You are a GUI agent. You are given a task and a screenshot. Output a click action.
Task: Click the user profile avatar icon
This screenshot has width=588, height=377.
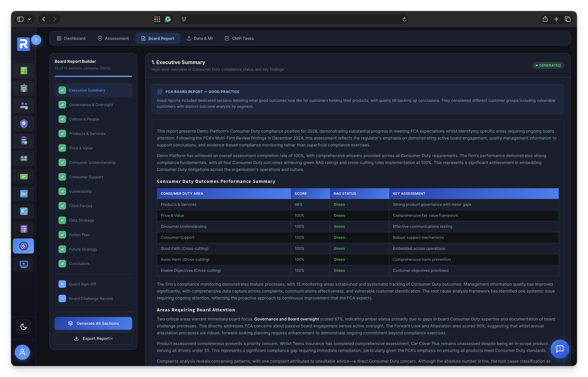click(22, 352)
